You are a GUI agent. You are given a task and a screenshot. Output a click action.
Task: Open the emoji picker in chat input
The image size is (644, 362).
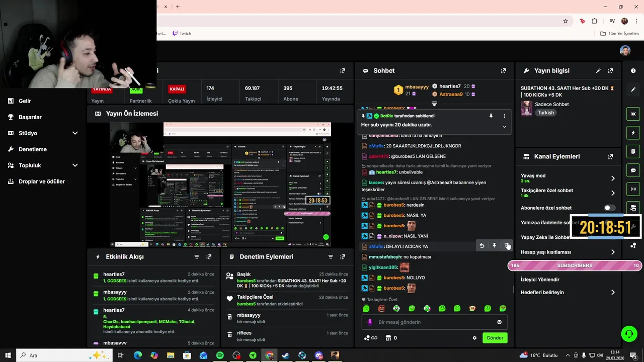(500, 322)
